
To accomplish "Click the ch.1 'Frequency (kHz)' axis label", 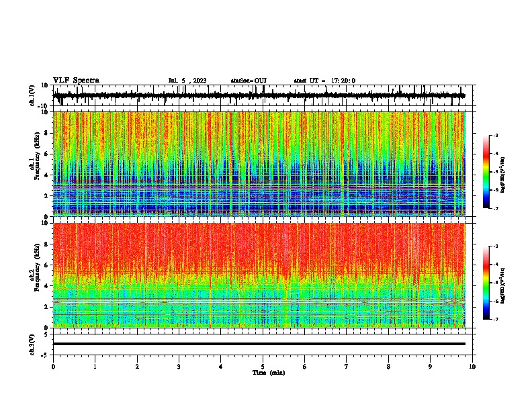I will [37, 156].
